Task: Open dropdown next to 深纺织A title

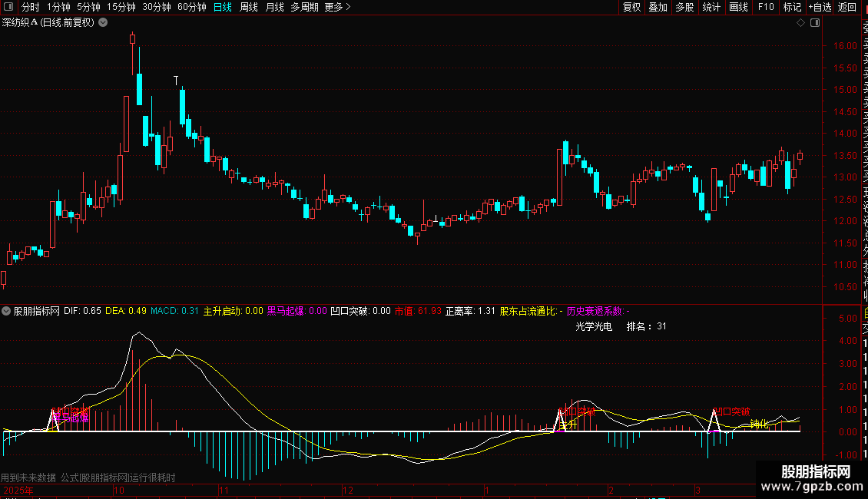Action: point(103,23)
